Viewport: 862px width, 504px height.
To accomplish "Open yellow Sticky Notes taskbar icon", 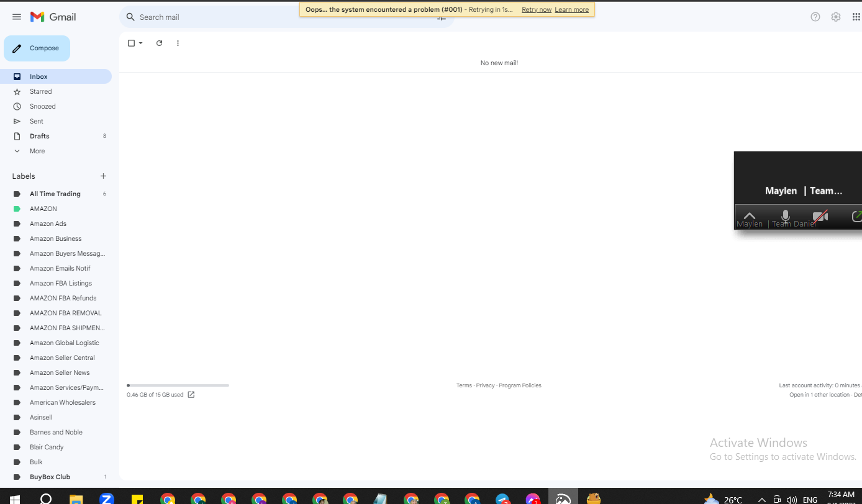I will coord(137,498).
